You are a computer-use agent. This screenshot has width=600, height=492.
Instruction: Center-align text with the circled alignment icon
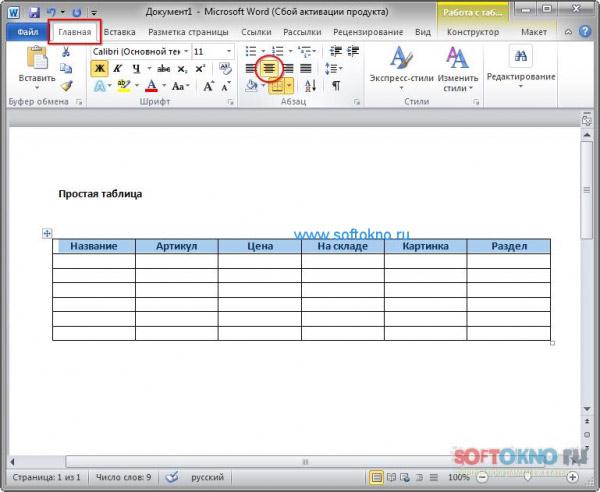click(268, 69)
